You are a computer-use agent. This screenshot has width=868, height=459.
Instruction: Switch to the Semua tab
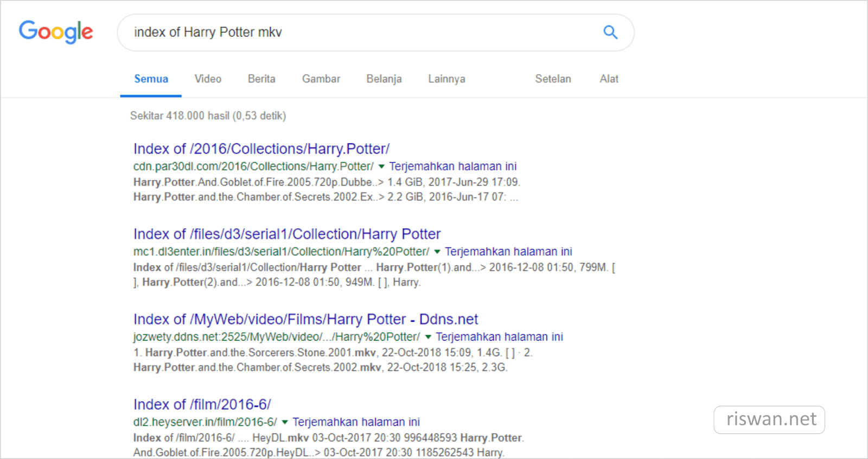coord(151,79)
